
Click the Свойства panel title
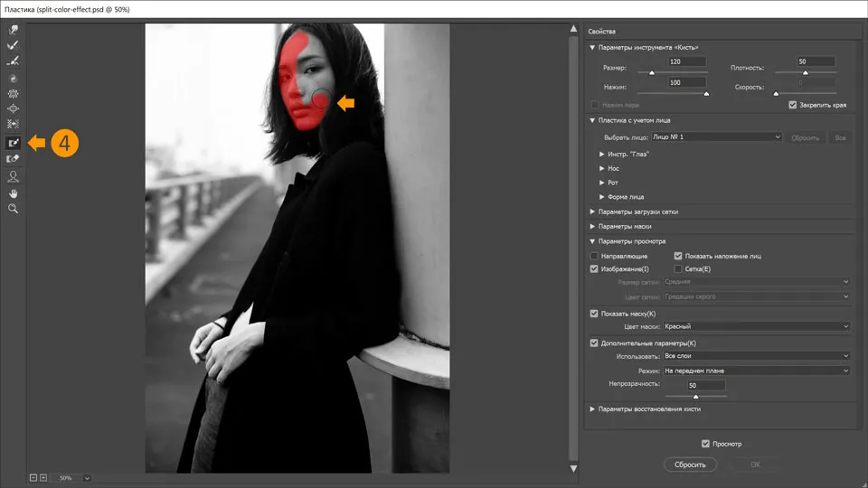(x=602, y=32)
